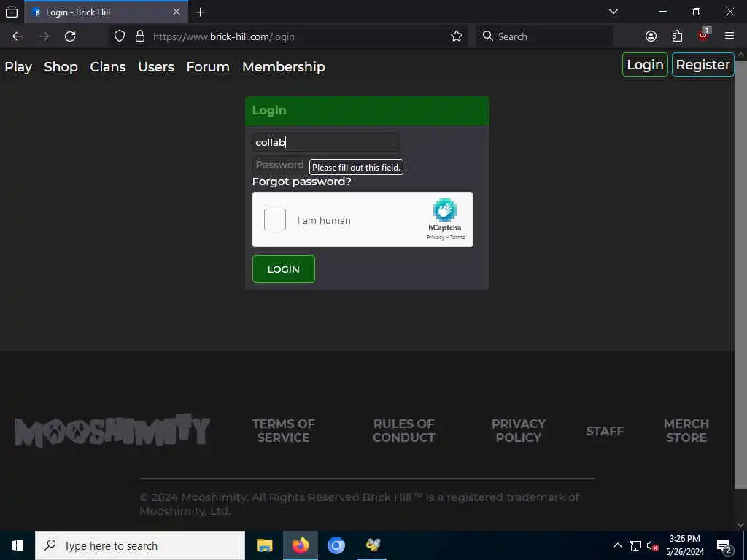Click the site padlock security icon
Image resolution: width=747 pixels, height=560 pixels.
coord(140,36)
